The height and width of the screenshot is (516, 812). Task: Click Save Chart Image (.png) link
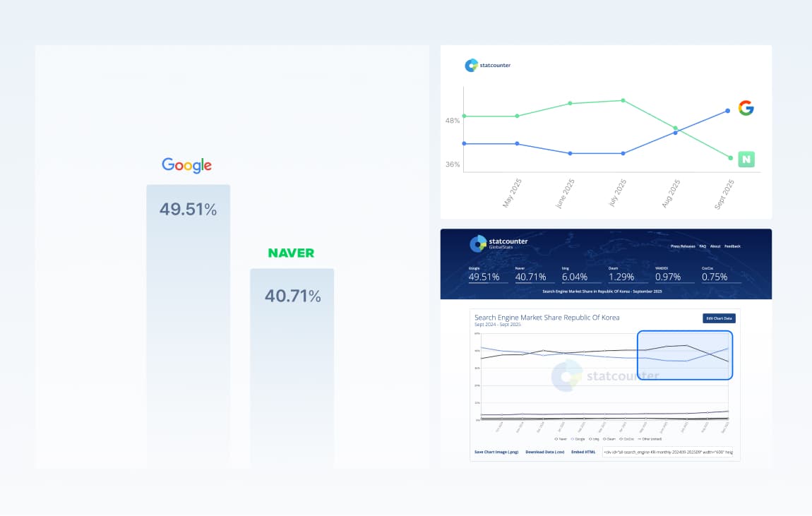(496, 452)
